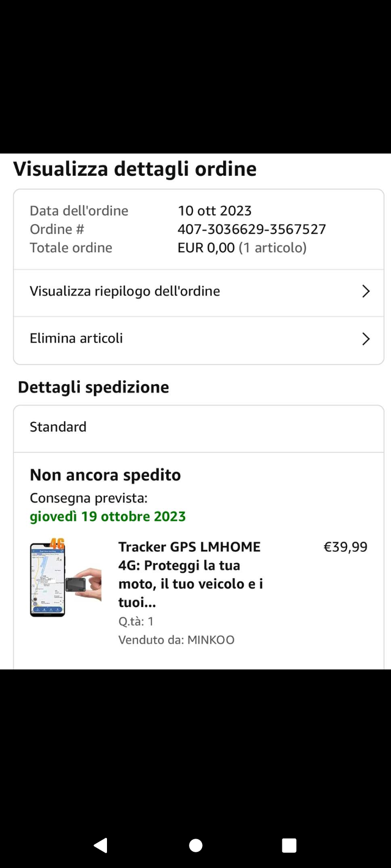Tap the order date 10 ott 2023
This screenshot has width=391, height=868.
coord(215,210)
